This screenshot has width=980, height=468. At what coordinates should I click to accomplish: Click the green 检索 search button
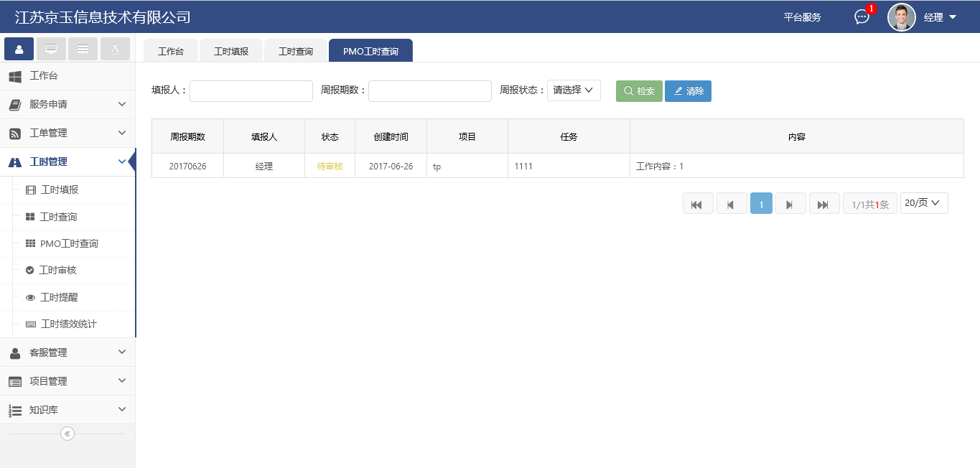(x=639, y=91)
